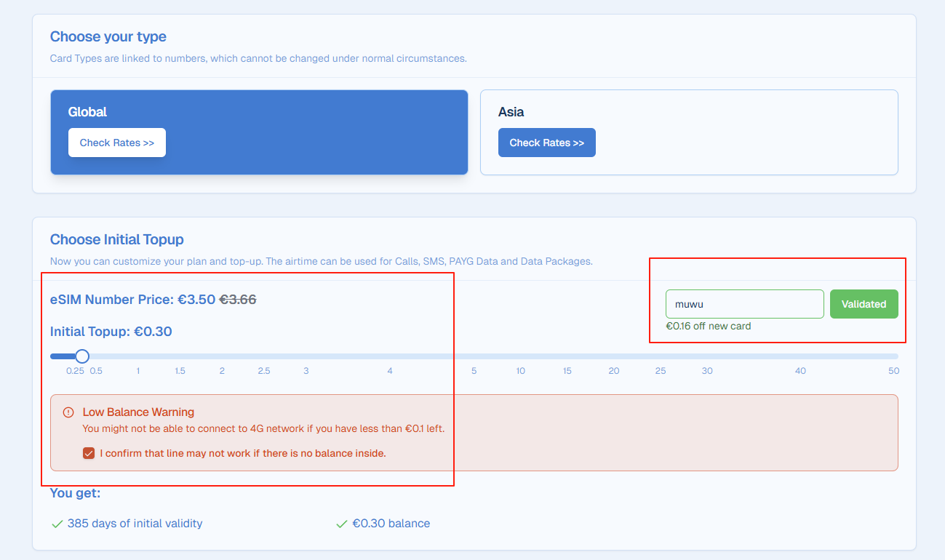Click the green Validated button

tap(864, 304)
